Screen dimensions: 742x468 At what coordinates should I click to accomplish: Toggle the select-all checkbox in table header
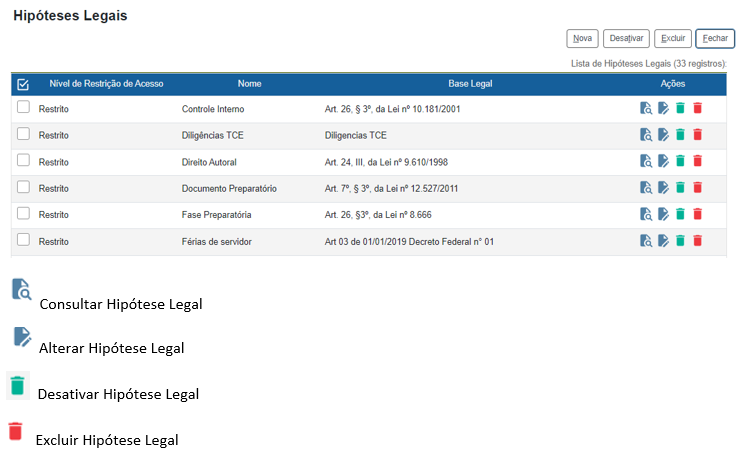[24, 84]
